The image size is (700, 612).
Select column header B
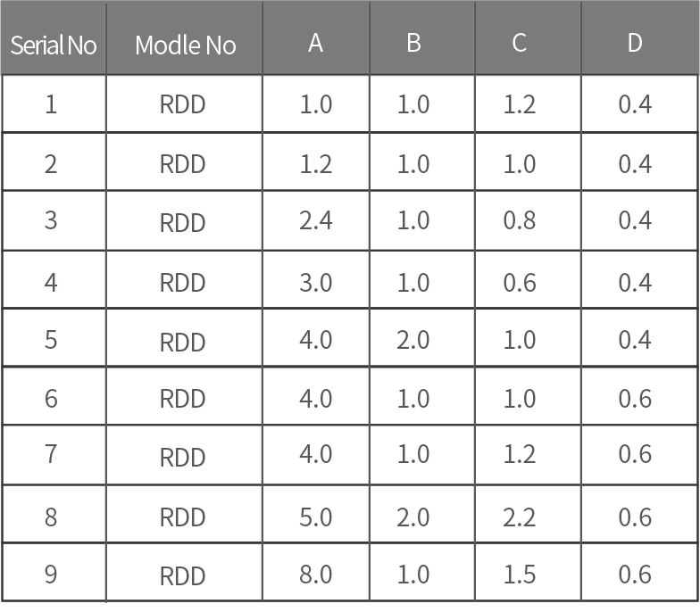point(413,43)
